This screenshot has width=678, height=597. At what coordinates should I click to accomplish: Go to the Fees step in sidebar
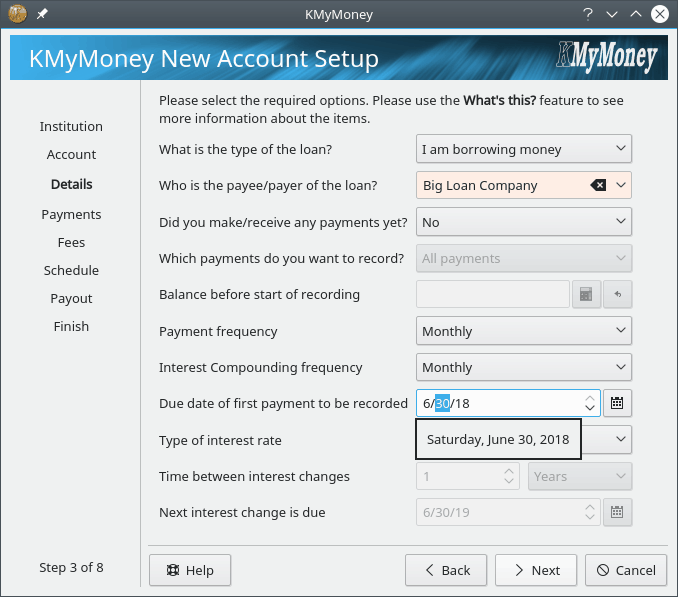pos(71,243)
